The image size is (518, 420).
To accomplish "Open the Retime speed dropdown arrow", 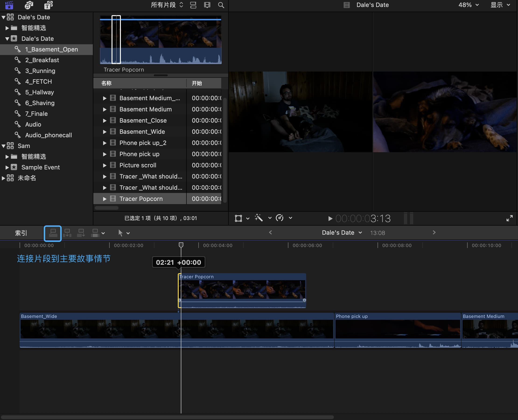I will point(290,218).
